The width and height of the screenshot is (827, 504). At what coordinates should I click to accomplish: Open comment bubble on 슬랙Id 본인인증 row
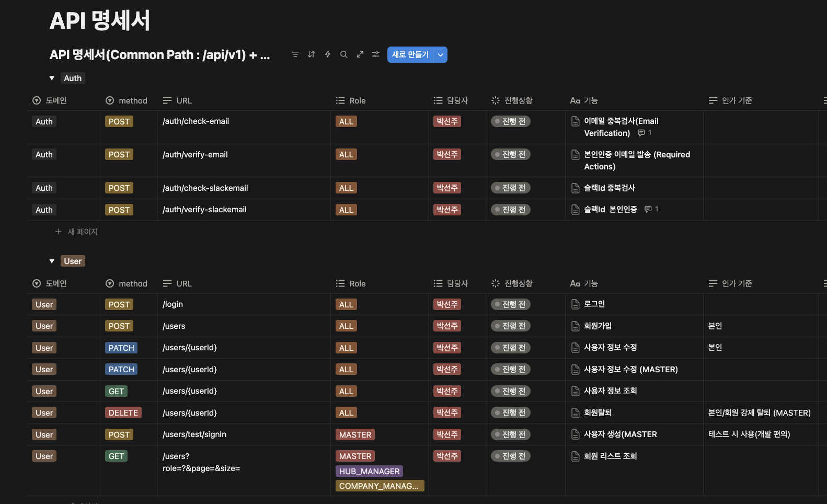tap(651, 209)
